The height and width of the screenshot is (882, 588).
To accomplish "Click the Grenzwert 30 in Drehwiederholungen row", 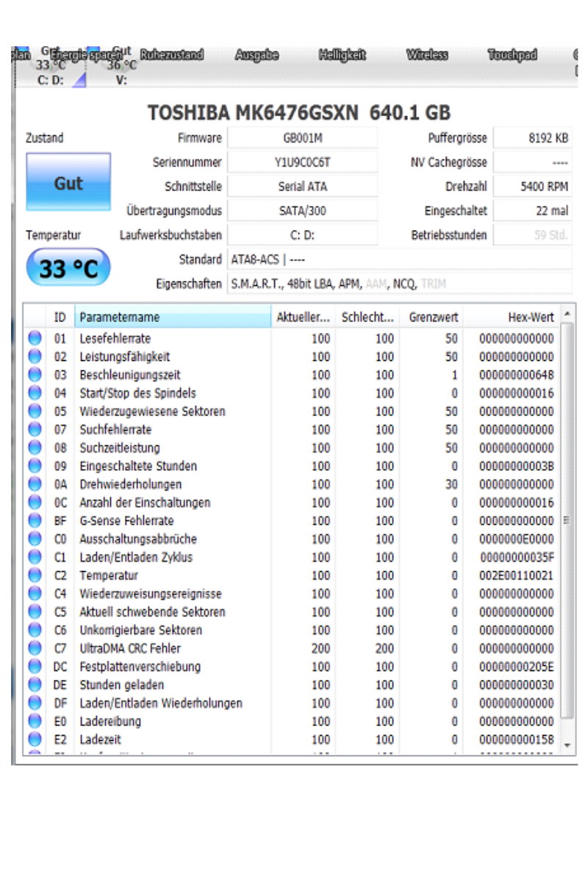I will pos(451,484).
